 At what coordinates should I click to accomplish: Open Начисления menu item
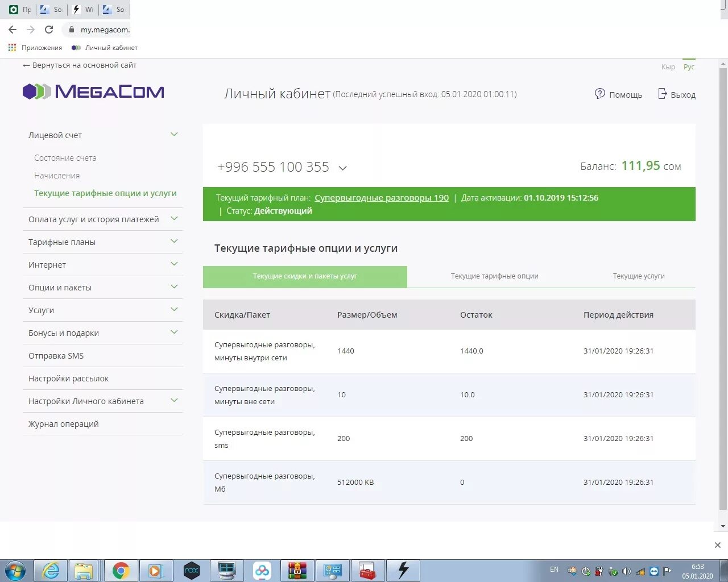coord(57,176)
